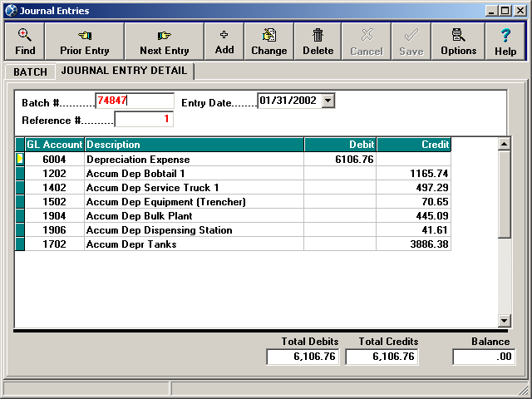Add a new journal entry
Screen dimensions: 532x399
click(x=224, y=41)
